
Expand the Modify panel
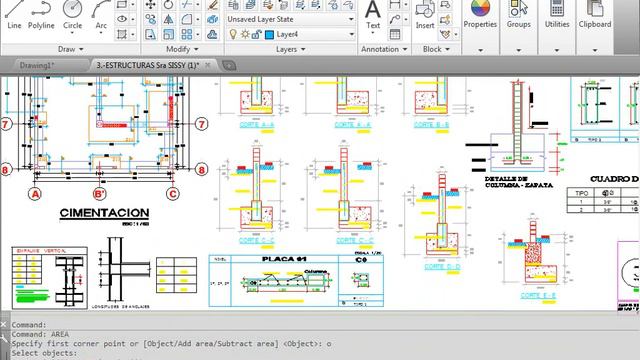[182, 49]
